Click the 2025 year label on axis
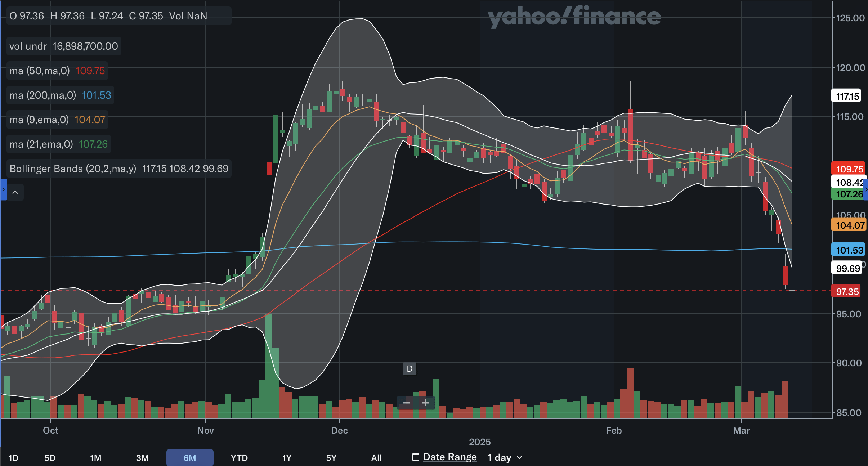Image resolution: width=868 pixels, height=466 pixels. pos(480,442)
